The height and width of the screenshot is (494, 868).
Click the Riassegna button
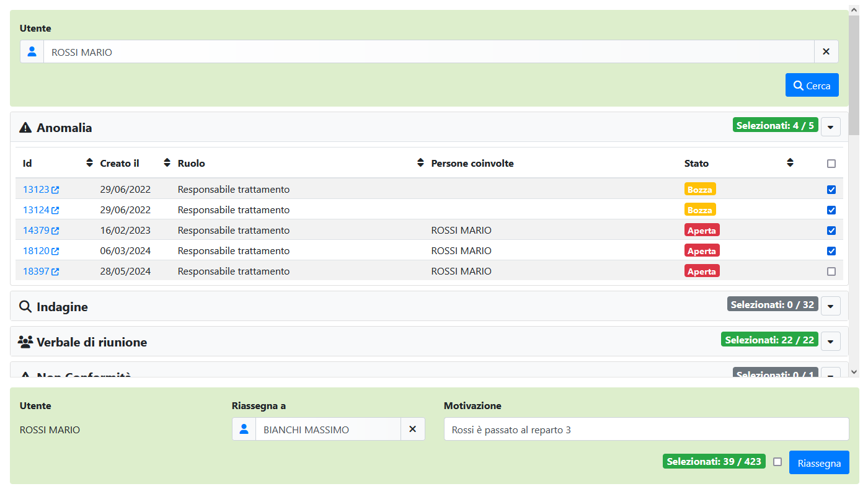pyautogui.click(x=819, y=462)
